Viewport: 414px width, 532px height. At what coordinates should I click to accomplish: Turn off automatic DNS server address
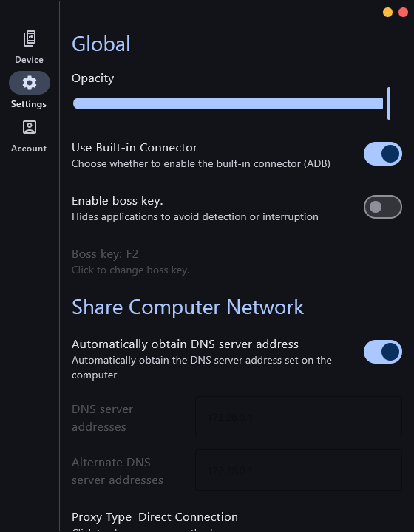tap(383, 352)
